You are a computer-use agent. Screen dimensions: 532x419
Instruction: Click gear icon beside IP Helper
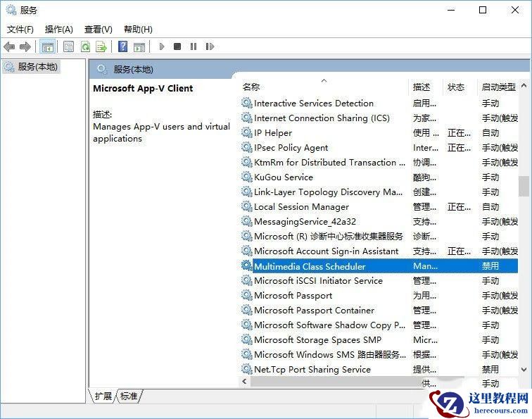(247, 132)
